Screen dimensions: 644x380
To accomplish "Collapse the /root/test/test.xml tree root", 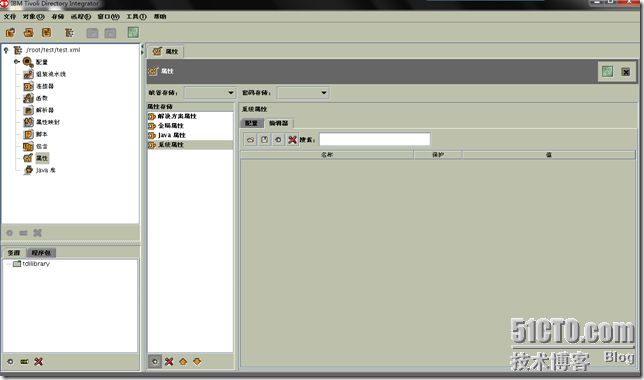I will 6,50.
